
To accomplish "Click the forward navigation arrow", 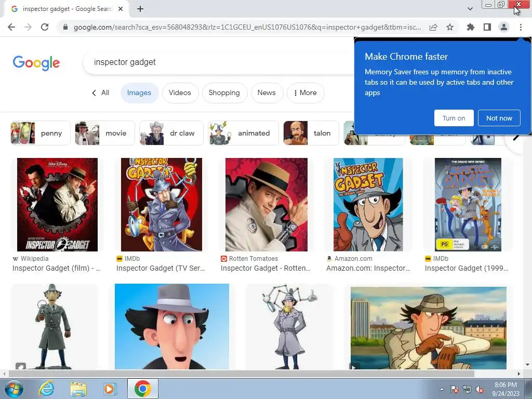I will [28, 27].
